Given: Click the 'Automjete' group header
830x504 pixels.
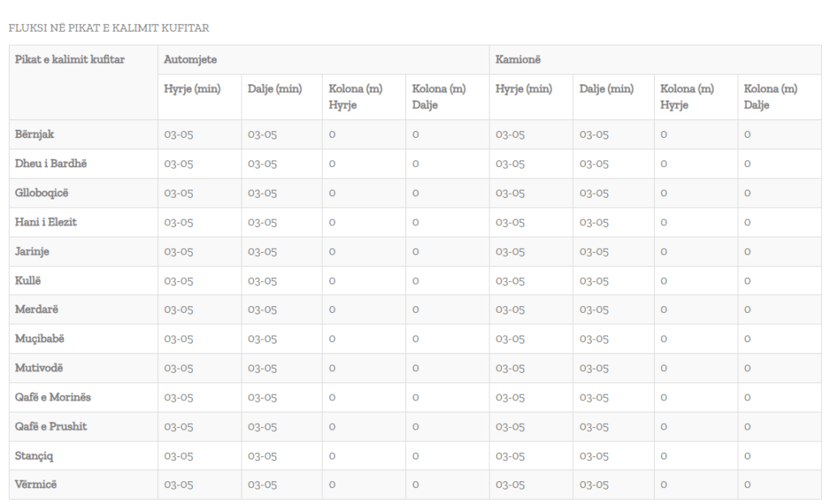Looking at the screenshot, I should (x=190, y=60).
